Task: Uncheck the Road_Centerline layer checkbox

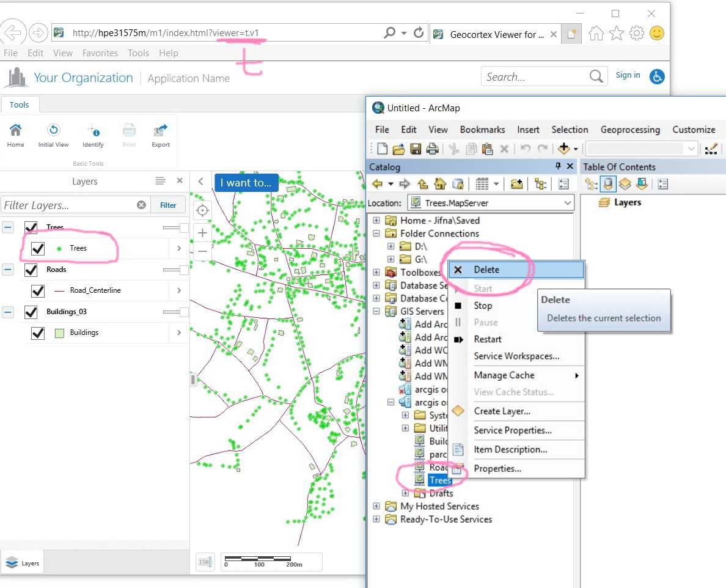Action: (38, 290)
